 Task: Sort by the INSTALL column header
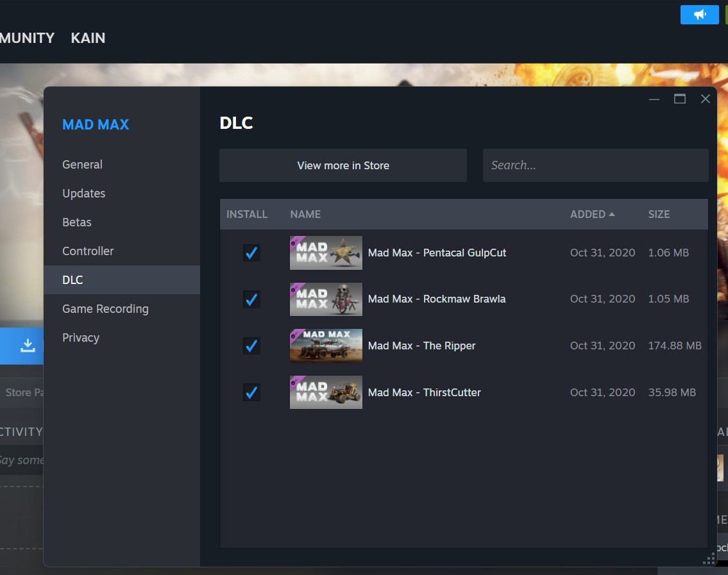[x=246, y=214]
